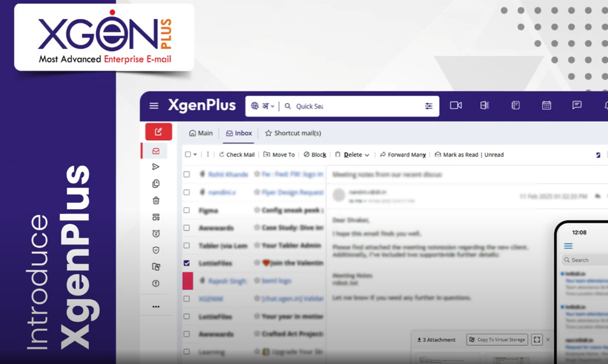The width and height of the screenshot is (608, 364).
Task: Expand the three-dot more options in sidebar
Action: 156,307
